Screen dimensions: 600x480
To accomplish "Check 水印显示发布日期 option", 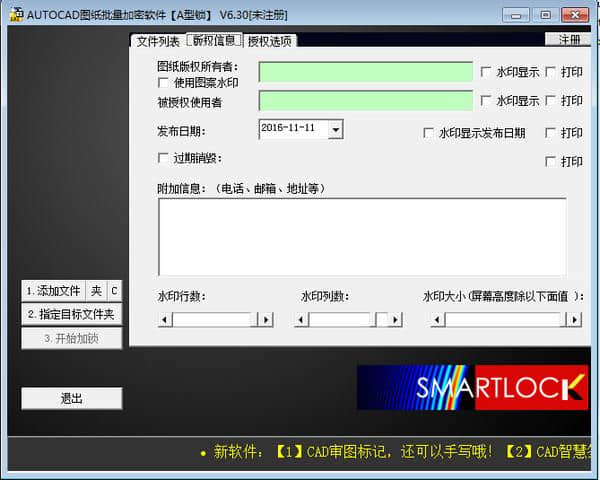I will coord(428,133).
